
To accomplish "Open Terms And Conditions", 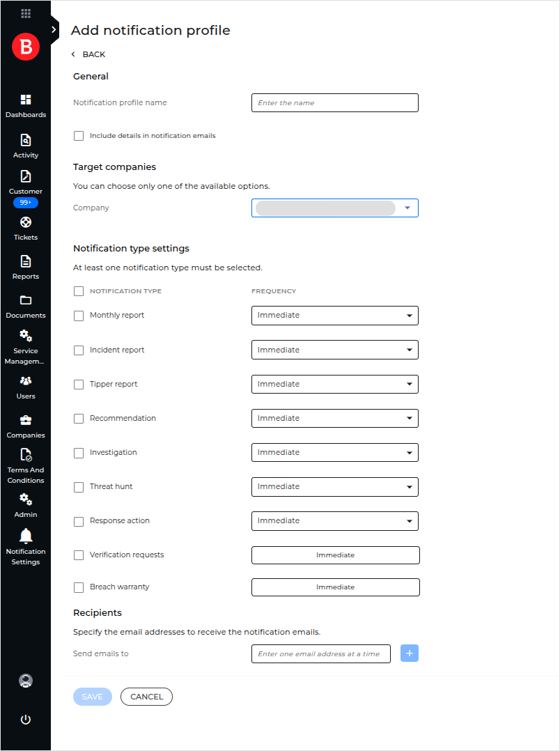I will pos(25,465).
